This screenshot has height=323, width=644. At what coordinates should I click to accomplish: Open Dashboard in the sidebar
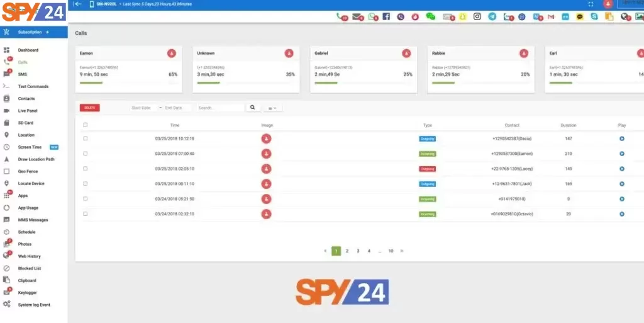point(28,50)
